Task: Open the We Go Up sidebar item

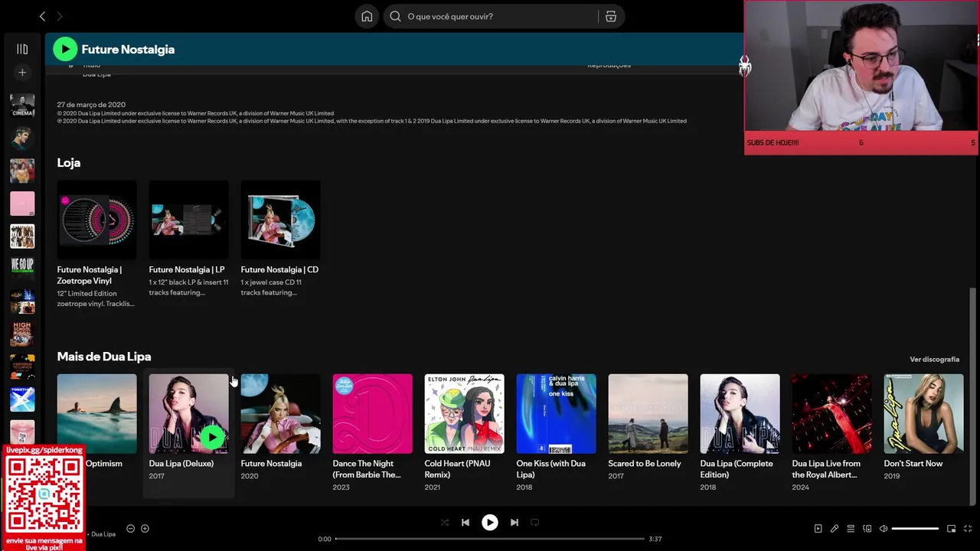Action: point(22,268)
